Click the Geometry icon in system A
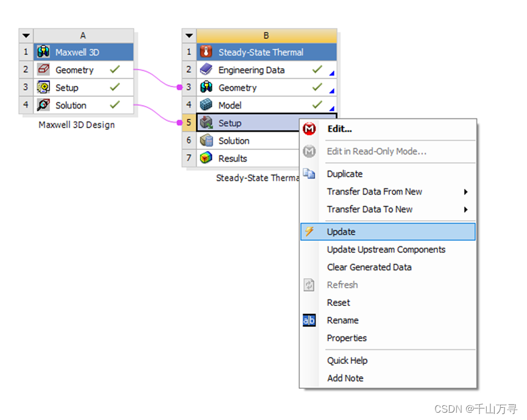The height and width of the screenshot is (420, 527). (x=43, y=69)
